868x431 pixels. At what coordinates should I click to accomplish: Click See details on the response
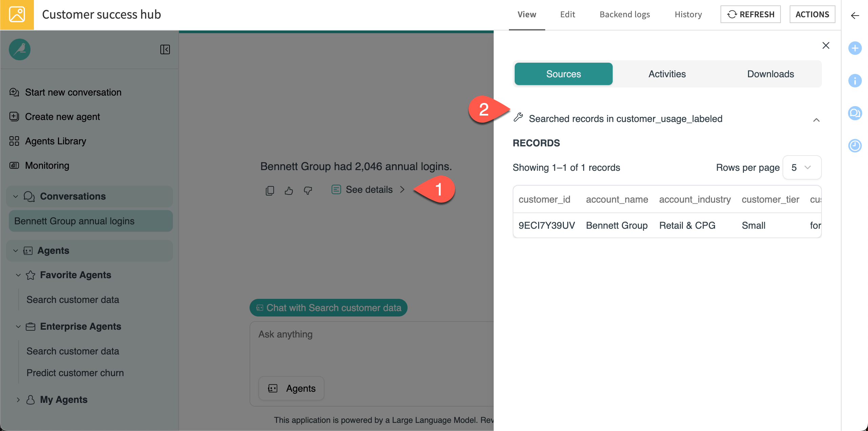tap(369, 189)
